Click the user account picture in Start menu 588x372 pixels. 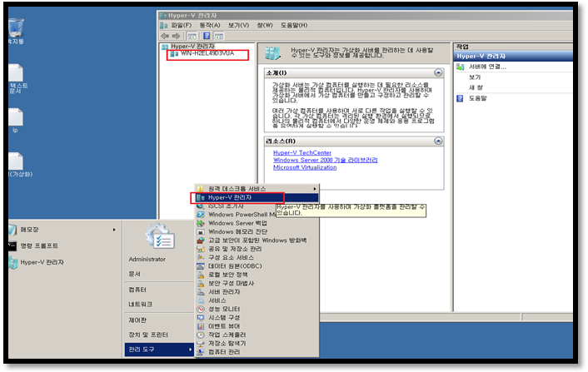click(160, 236)
